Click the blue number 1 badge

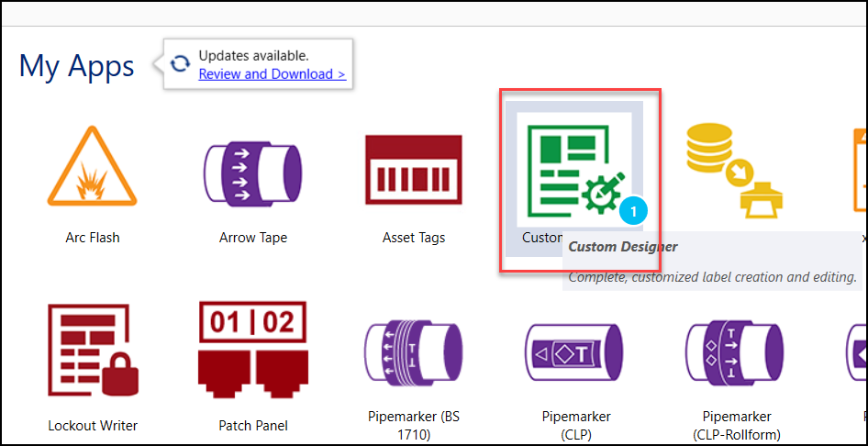pyautogui.click(x=633, y=211)
